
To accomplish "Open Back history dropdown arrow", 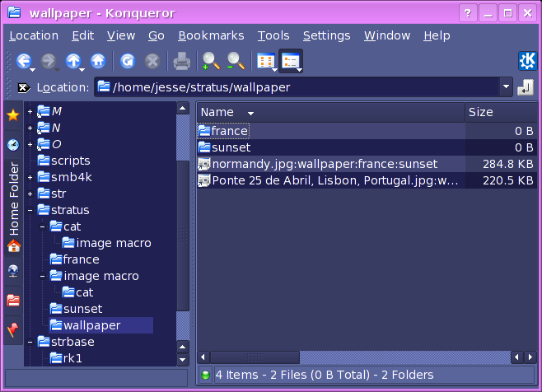I will (x=33, y=69).
